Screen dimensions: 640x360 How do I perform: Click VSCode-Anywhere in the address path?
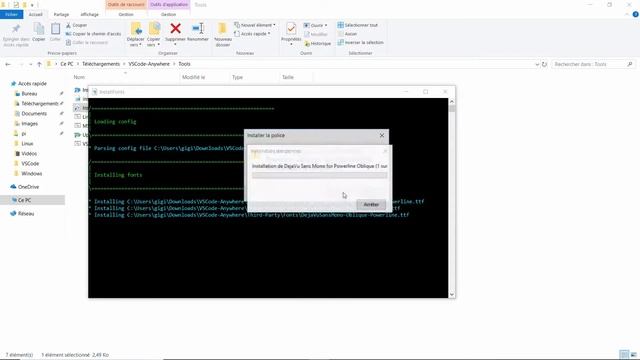(x=149, y=64)
